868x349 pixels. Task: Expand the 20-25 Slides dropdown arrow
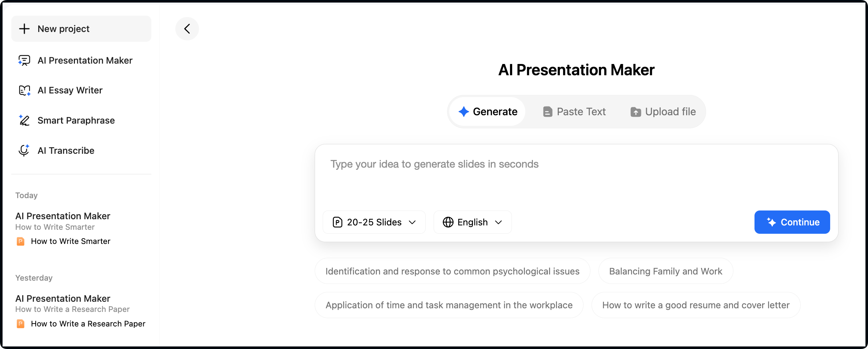(x=412, y=222)
